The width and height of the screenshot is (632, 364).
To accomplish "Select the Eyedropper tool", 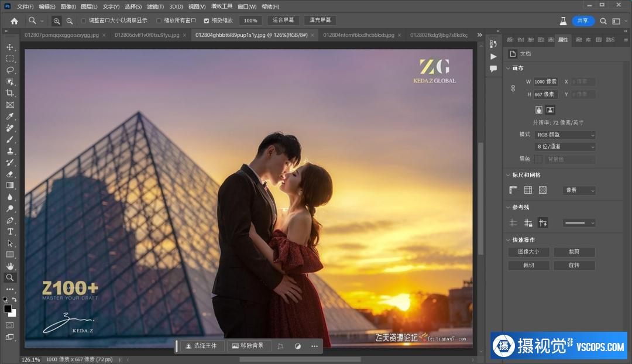I will pos(10,116).
